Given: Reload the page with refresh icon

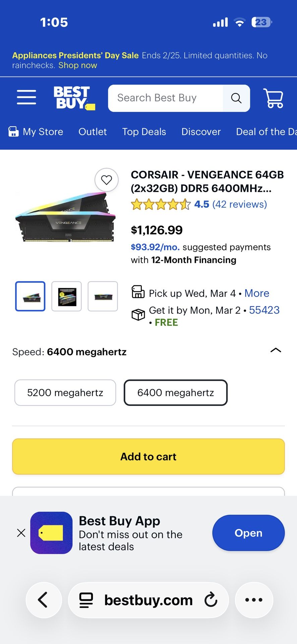Looking at the screenshot, I should [x=211, y=600].
